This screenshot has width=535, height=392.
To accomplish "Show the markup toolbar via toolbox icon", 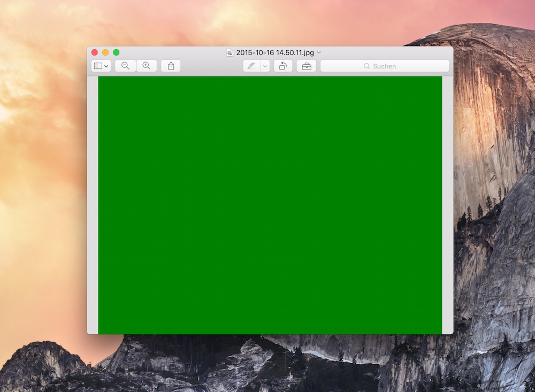I will (x=306, y=66).
